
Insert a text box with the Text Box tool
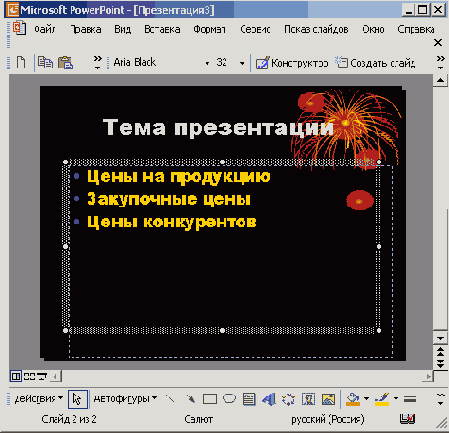pyautogui.click(x=249, y=399)
